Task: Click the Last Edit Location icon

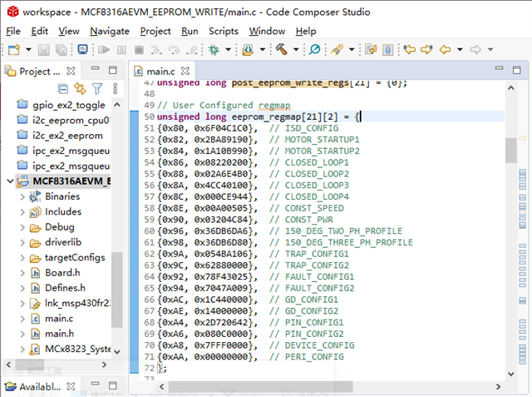Action: pos(410,50)
